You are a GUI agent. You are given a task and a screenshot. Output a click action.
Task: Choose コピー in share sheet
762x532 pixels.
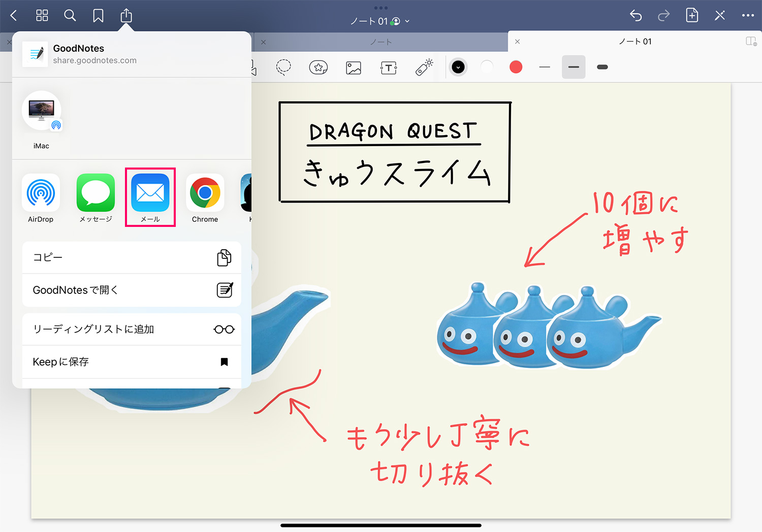(x=132, y=257)
